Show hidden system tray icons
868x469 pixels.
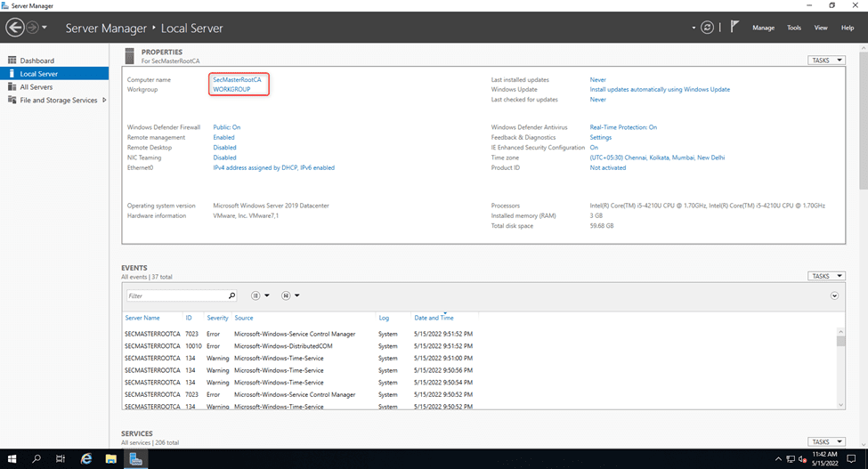pos(778,459)
